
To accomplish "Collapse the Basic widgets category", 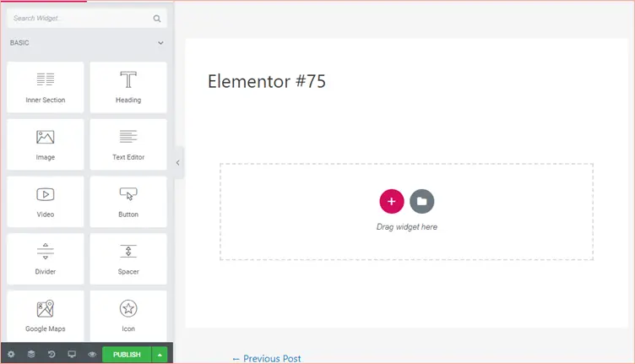I will point(160,43).
